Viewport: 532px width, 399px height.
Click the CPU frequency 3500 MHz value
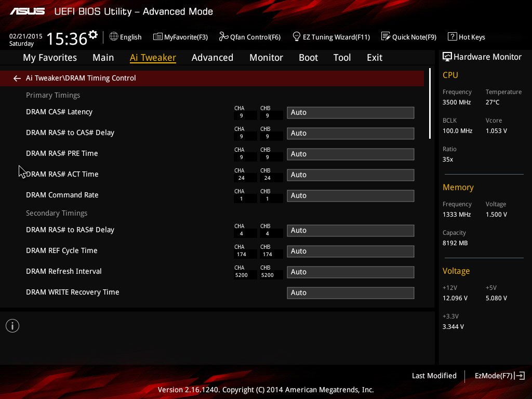point(456,102)
